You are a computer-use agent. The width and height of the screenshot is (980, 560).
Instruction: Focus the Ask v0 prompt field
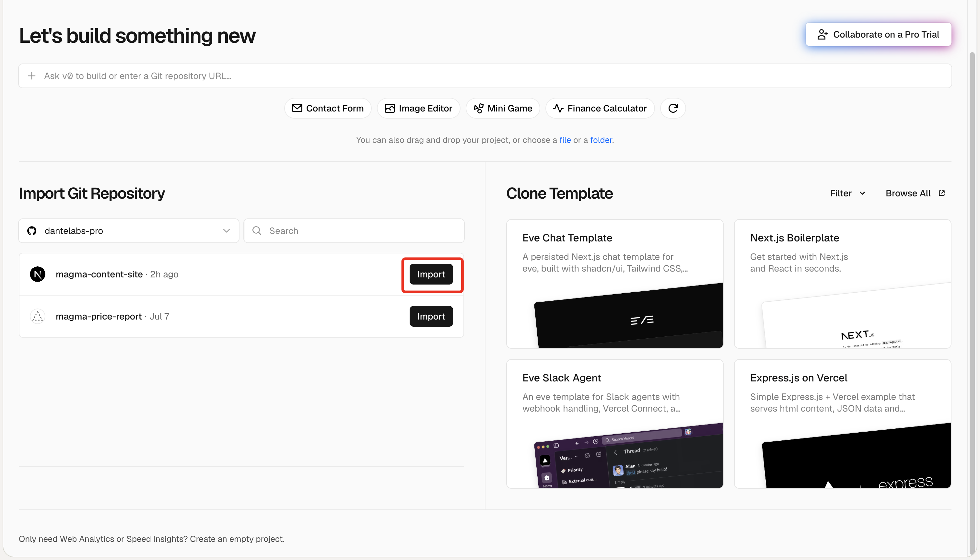[x=485, y=76]
